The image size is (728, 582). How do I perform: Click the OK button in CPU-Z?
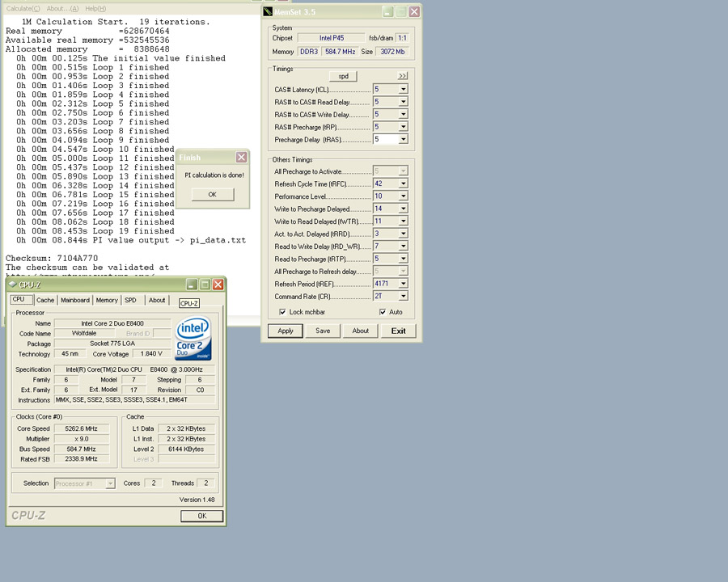tap(202, 516)
